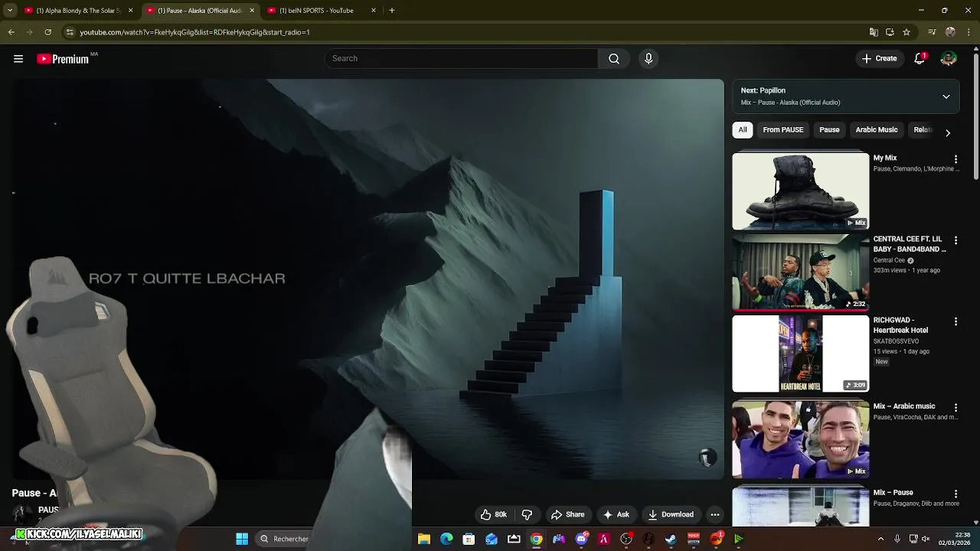Click in the YouTube search field
980x551 pixels.
tap(461, 59)
